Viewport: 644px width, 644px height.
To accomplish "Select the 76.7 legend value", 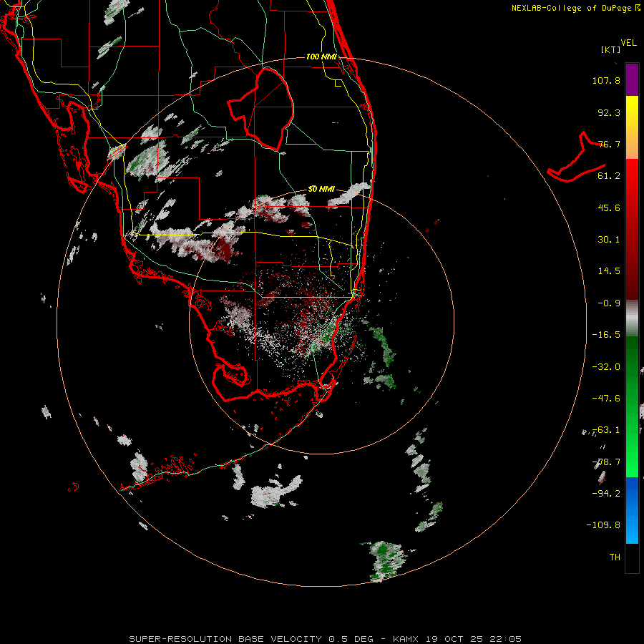I will click(x=609, y=144).
